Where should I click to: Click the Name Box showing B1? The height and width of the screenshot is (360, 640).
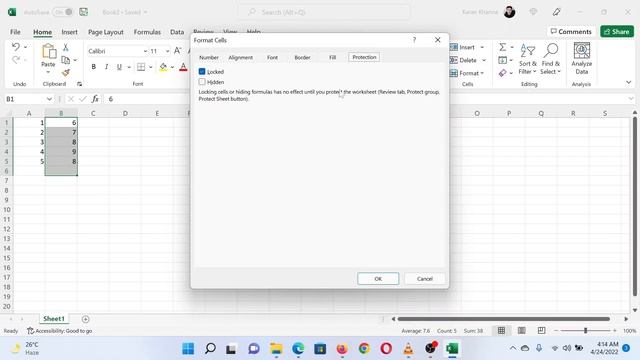pyautogui.click(x=29, y=99)
